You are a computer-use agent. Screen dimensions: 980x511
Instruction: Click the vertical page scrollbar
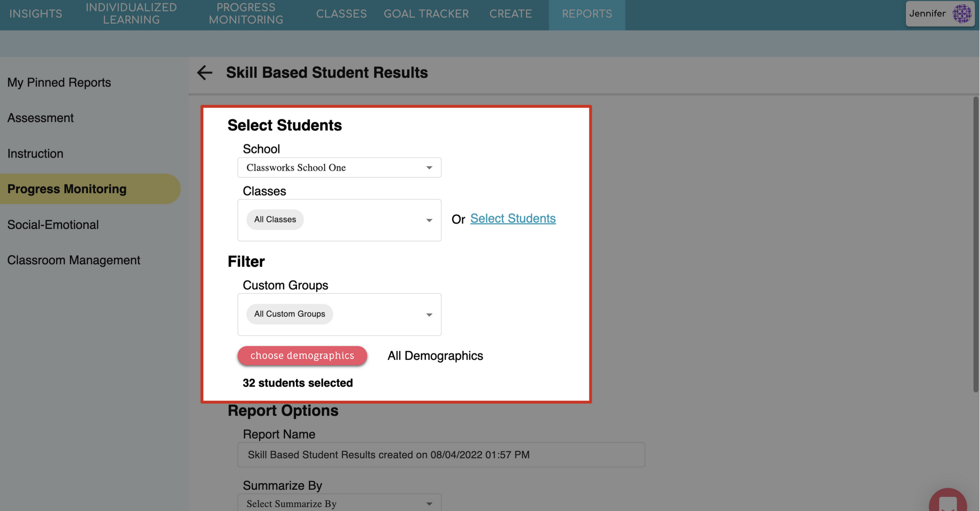coord(975,244)
